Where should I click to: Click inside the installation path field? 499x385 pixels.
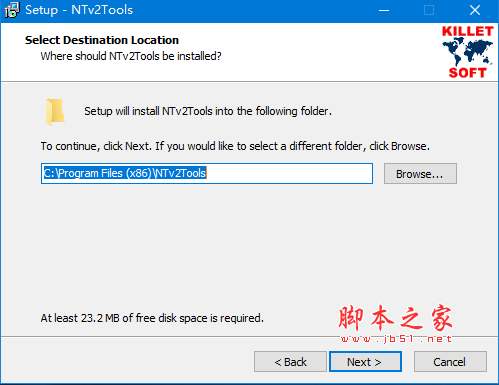pyautogui.click(x=207, y=174)
